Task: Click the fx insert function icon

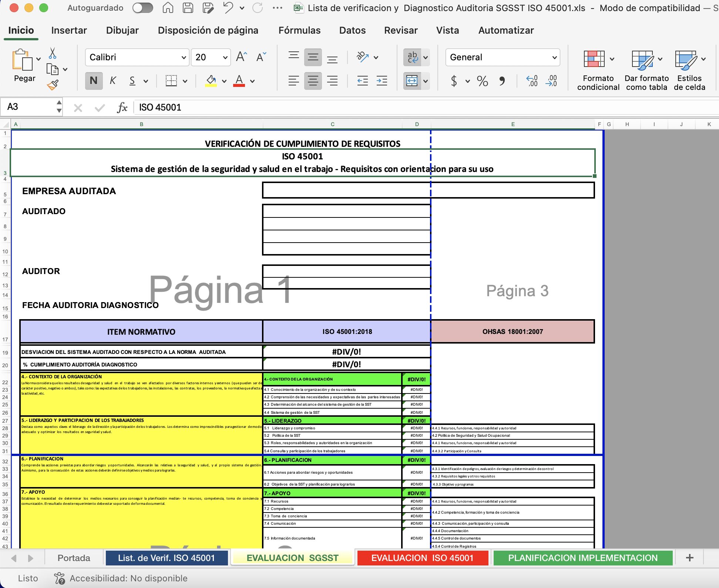Action: pyautogui.click(x=122, y=108)
